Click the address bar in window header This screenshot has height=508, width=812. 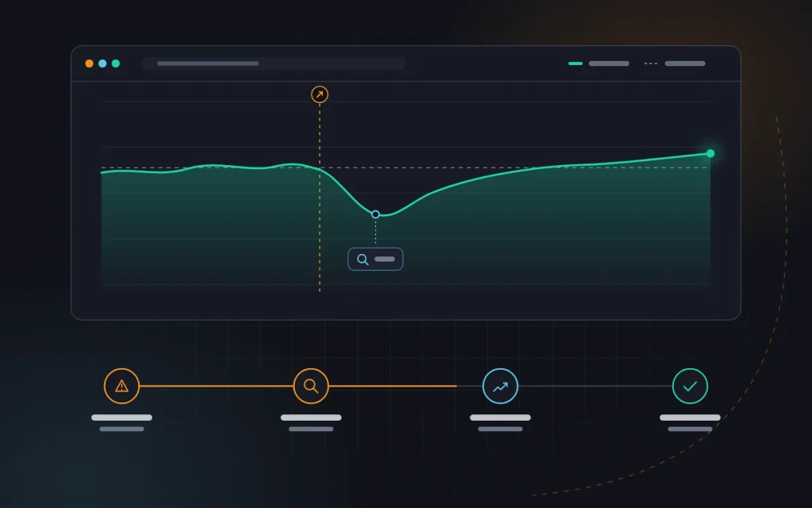coord(274,63)
